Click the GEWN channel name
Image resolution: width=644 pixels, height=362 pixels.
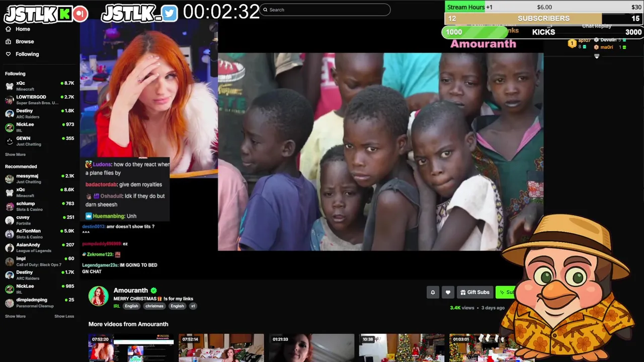[23, 138]
